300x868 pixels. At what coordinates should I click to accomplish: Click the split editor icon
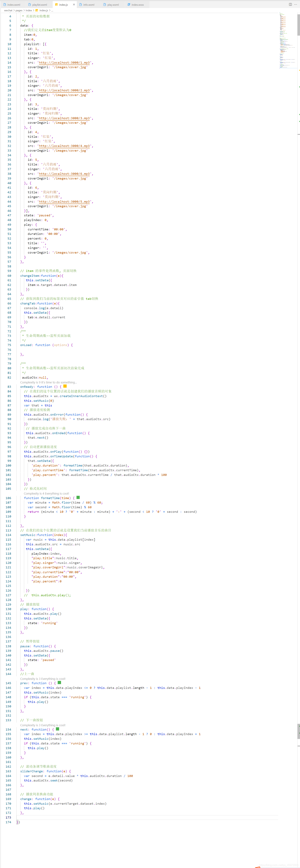(290, 4)
